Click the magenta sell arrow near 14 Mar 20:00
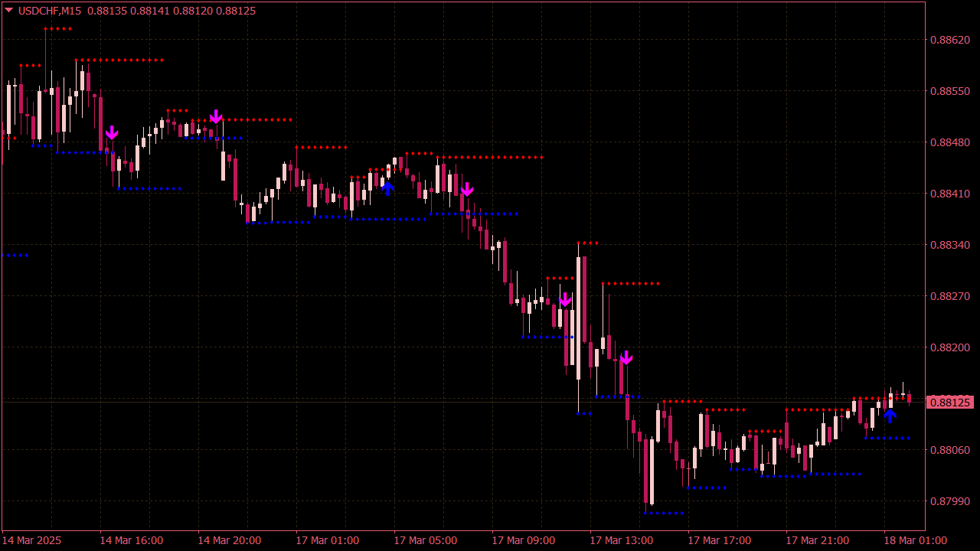The width and height of the screenshot is (980, 551). [x=216, y=116]
